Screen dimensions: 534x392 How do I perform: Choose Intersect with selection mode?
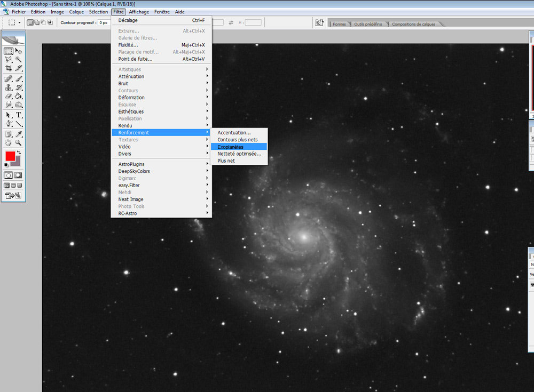click(x=50, y=22)
